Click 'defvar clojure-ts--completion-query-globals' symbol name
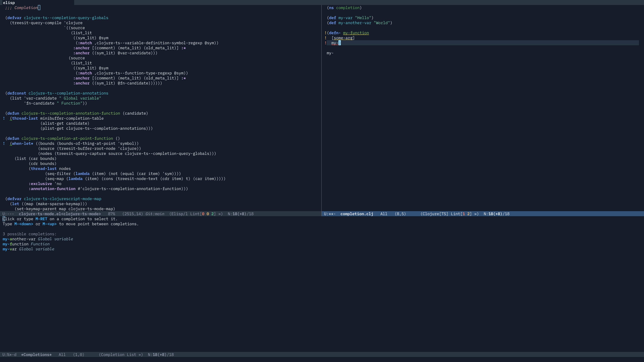This screenshot has width=644, height=362. point(66,18)
